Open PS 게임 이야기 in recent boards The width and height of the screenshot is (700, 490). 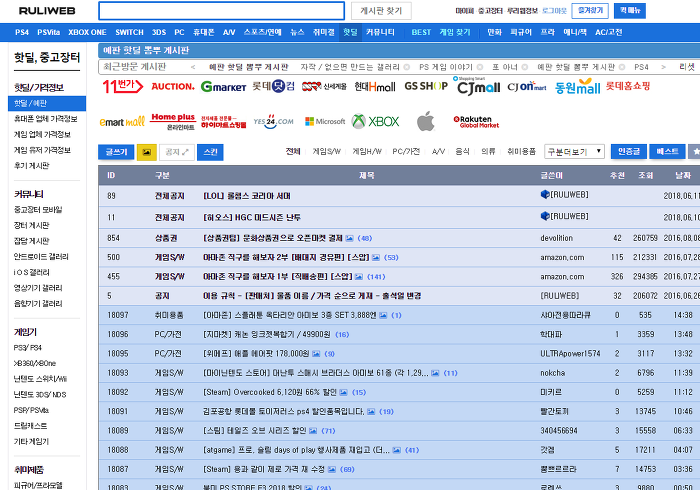446,67
